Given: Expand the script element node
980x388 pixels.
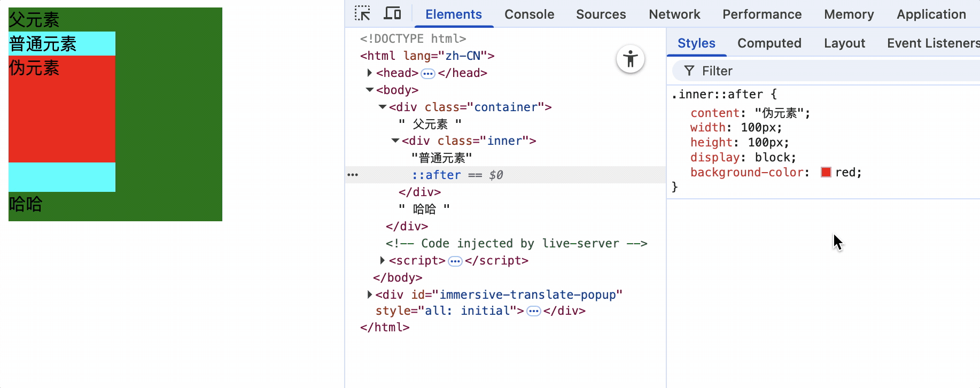Looking at the screenshot, I should click(382, 260).
